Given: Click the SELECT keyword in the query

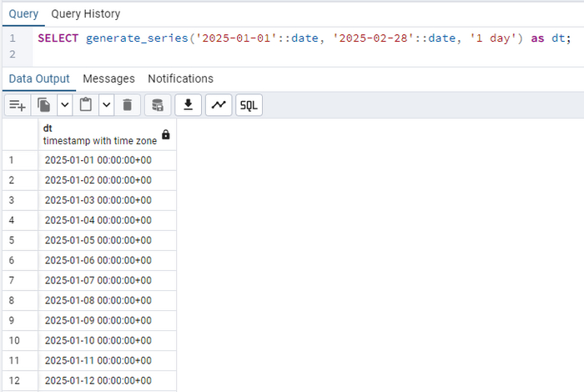Looking at the screenshot, I should coord(58,38).
